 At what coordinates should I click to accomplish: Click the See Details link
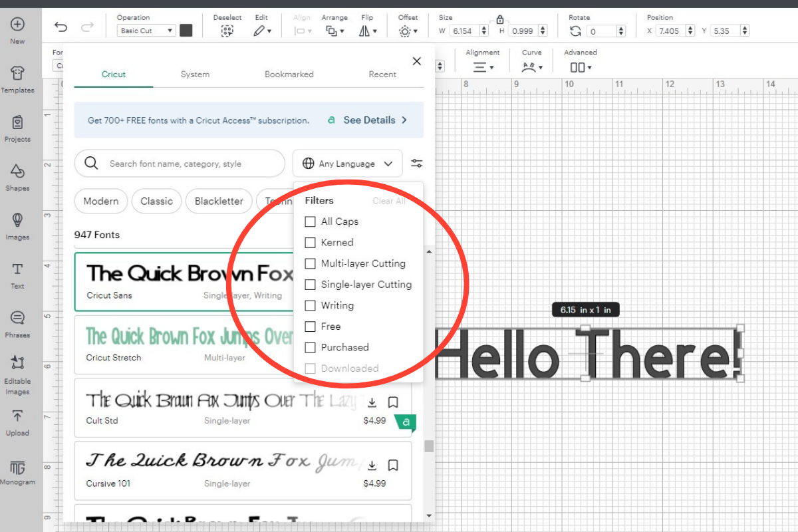click(375, 120)
